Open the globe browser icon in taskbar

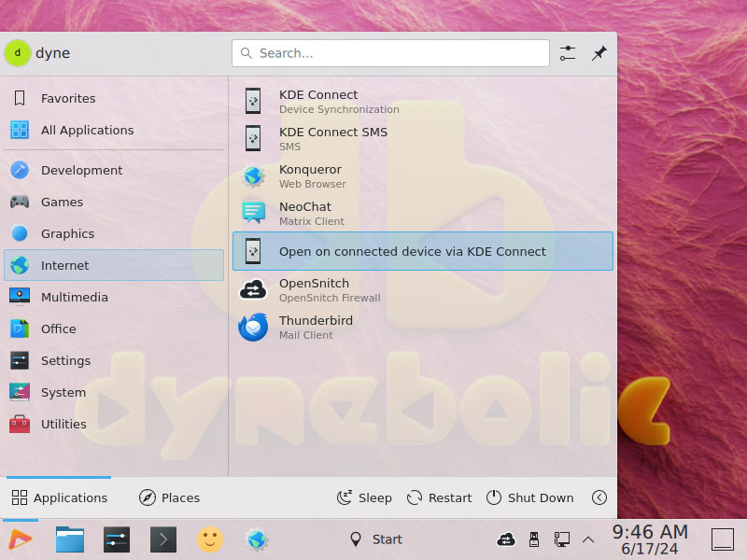[x=257, y=539]
